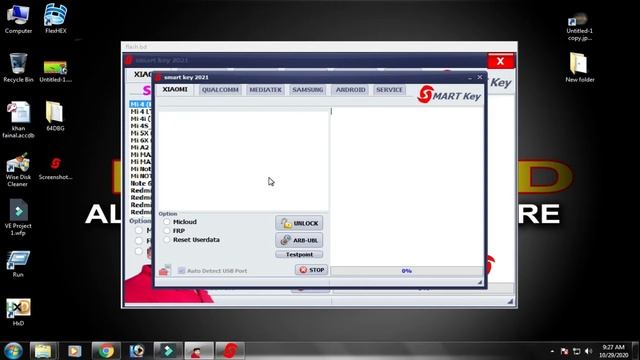Viewport: 640px width, 360px height.
Task: Switch to the XIAOMI tab
Action: pos(175,89)
